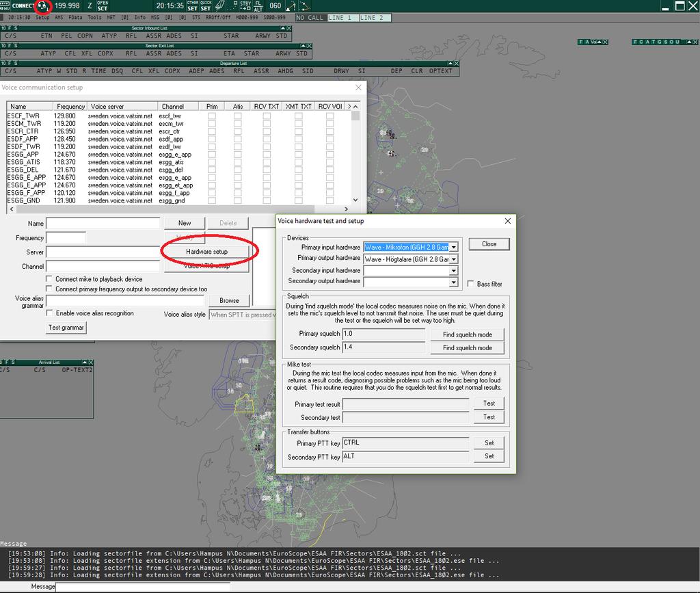
Task: Open Primary input hardware dropdown
Action: click(x=454, y=248)
